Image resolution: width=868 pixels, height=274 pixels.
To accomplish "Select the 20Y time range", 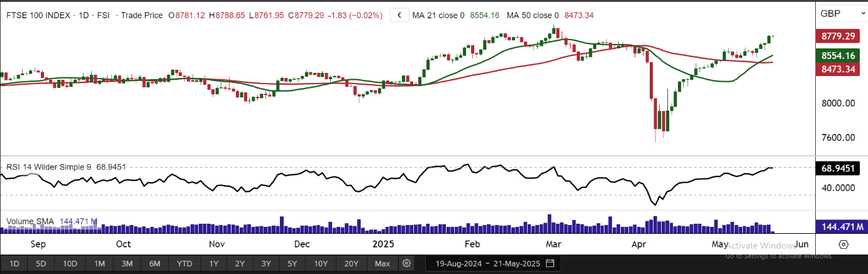I will pyautogui.click(x=352, y=263).
